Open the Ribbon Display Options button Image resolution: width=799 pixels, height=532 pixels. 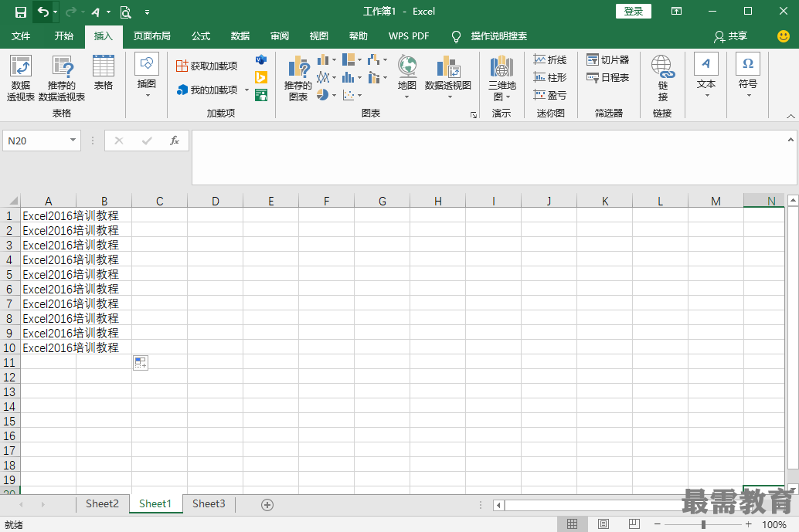tap(677, 12)
